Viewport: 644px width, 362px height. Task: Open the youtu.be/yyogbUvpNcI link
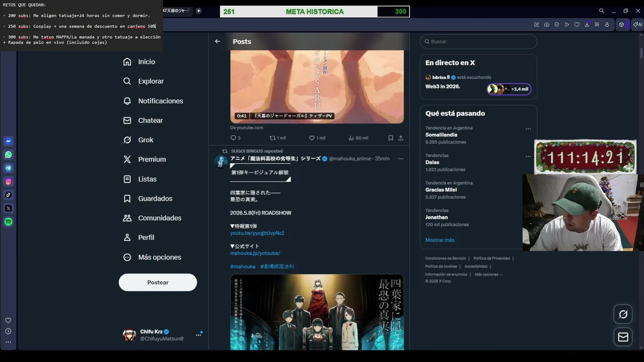257,233
